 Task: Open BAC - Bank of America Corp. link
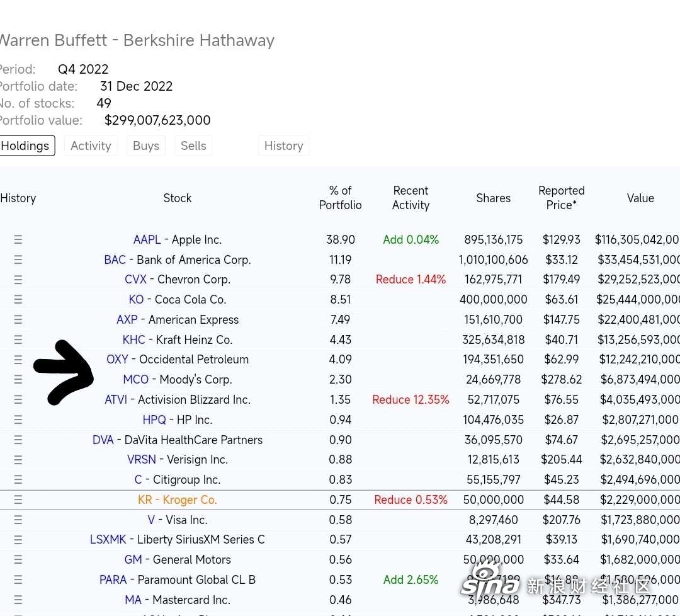[178, 260]
